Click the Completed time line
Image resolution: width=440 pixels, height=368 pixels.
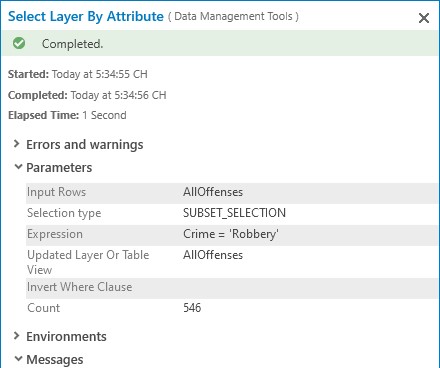[87, 95]
